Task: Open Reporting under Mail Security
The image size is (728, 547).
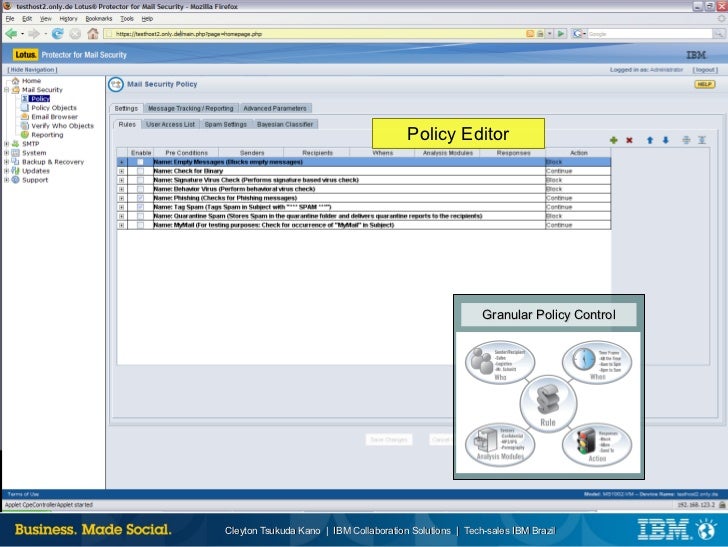Action: coord(47,135)
